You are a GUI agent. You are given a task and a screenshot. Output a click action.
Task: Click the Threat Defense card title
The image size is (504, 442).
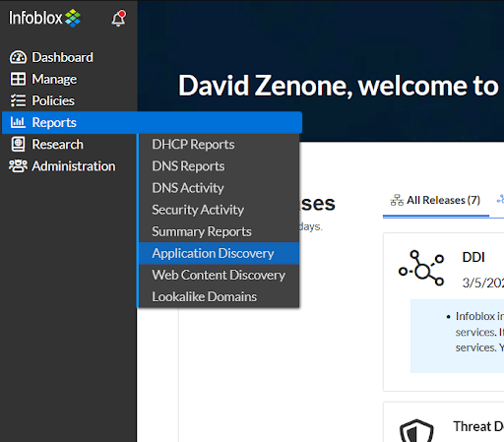(478, 426)
